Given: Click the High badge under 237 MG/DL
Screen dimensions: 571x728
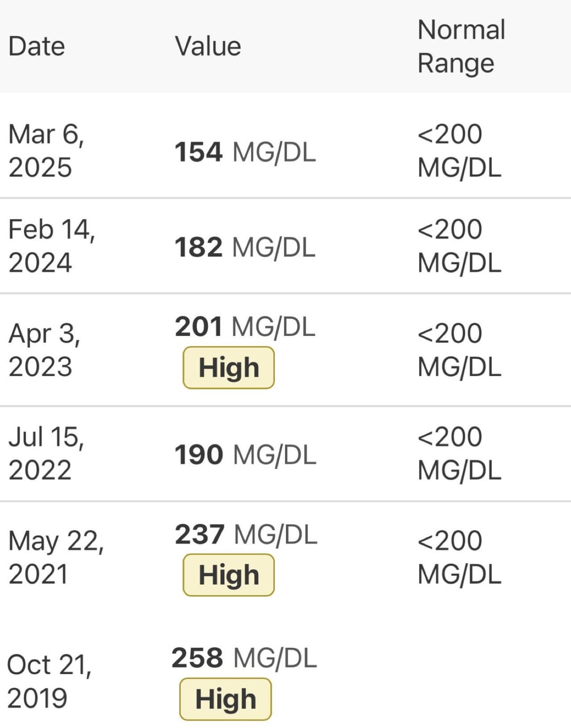Looking at the screenshot, I should (x=228, y=575).
